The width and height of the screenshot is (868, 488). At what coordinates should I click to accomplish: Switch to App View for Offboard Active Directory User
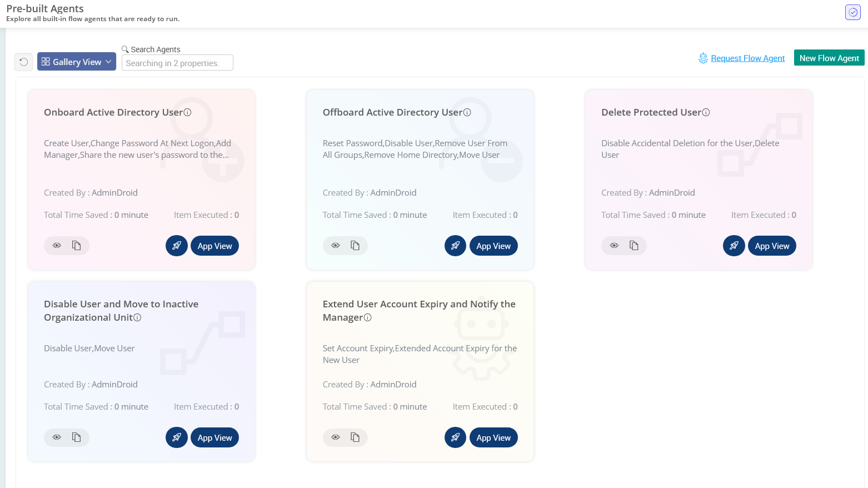pos(493,245)
